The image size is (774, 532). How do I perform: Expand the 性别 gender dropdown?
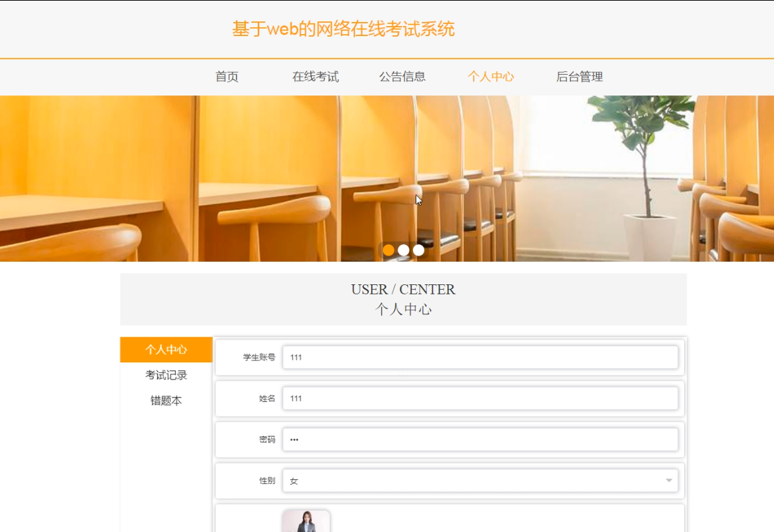click(480, 480)
